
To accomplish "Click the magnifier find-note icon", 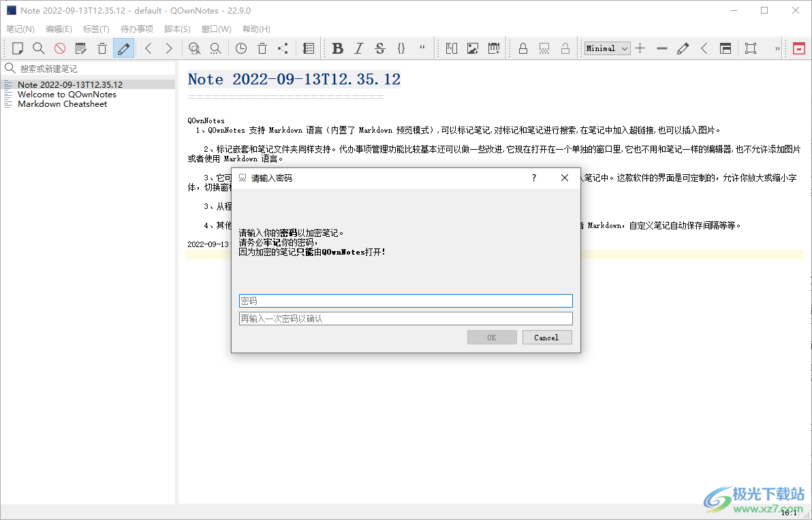I will pyautogui.click(x=38, y=48).
